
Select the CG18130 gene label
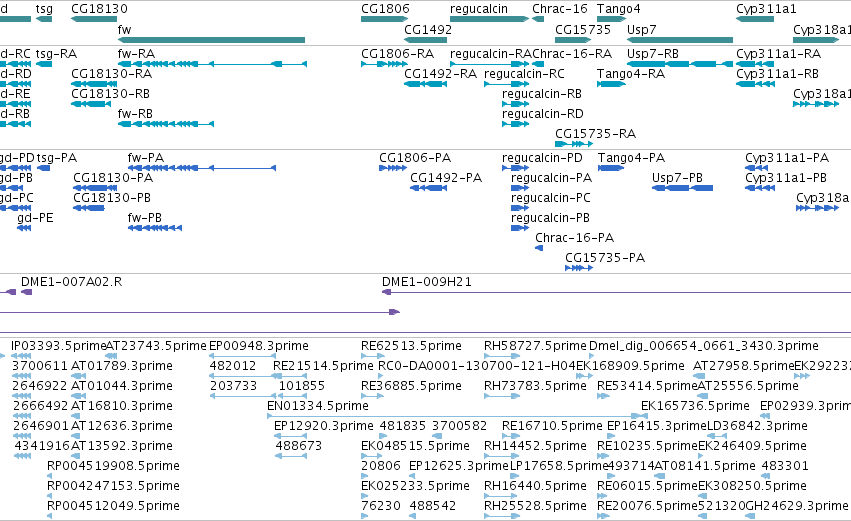coord(99,9)
